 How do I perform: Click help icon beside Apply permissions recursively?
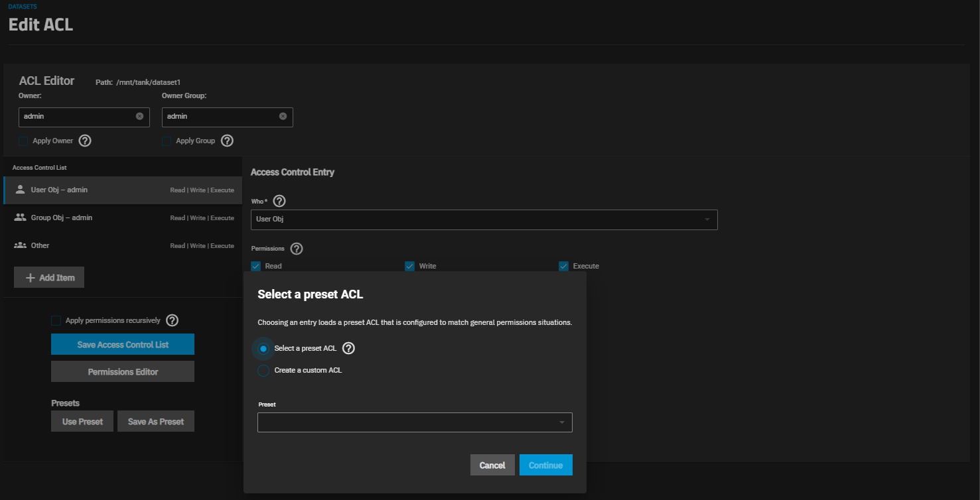tap(172, 320)
